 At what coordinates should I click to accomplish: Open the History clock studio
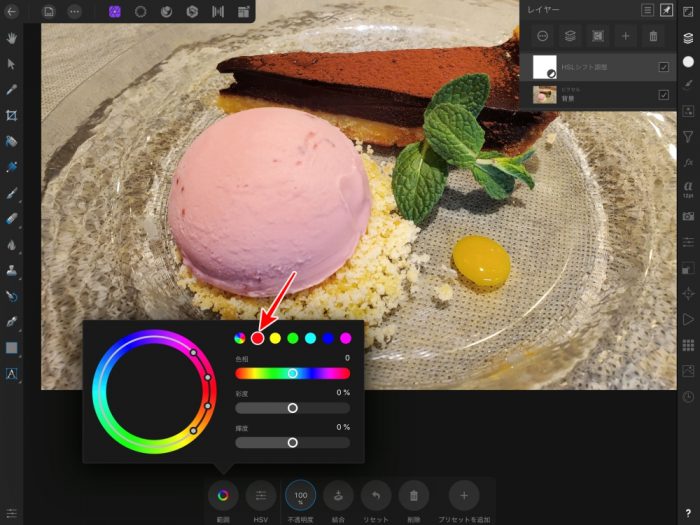688,396
